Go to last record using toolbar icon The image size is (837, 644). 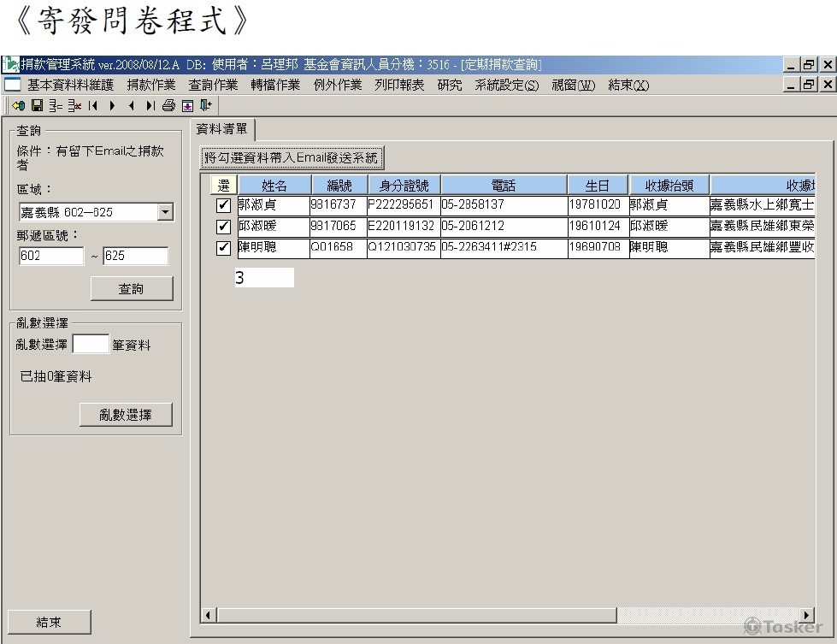150,106
